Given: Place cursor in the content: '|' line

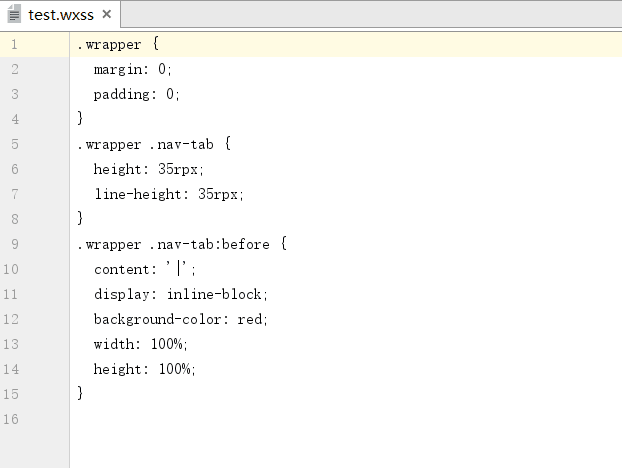Looking at the screenshot, I should (145, 269).
